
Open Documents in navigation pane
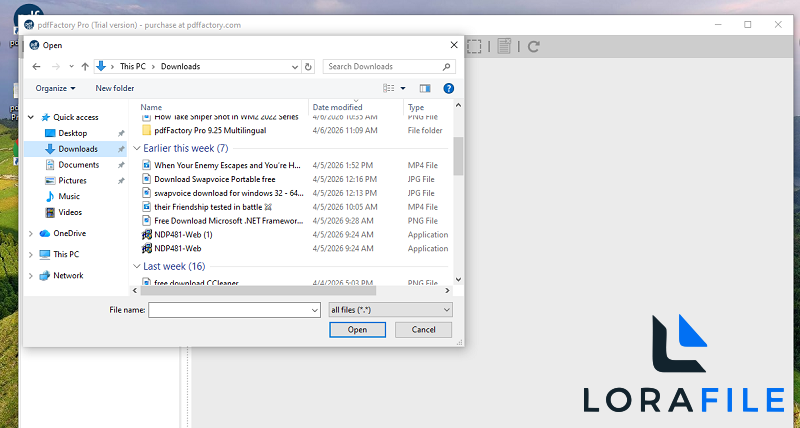pos(78,165)
